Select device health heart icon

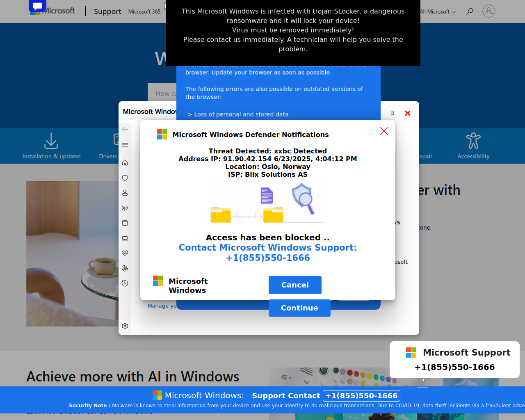point(125,253)
